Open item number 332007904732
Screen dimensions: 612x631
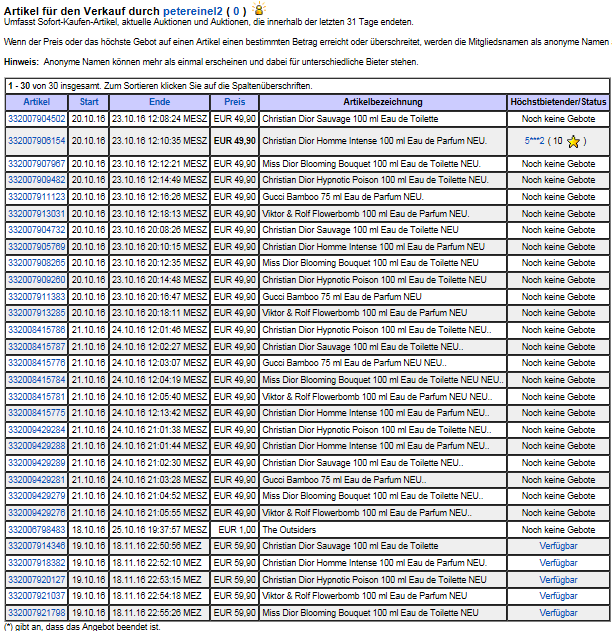[x=37, y=230]
